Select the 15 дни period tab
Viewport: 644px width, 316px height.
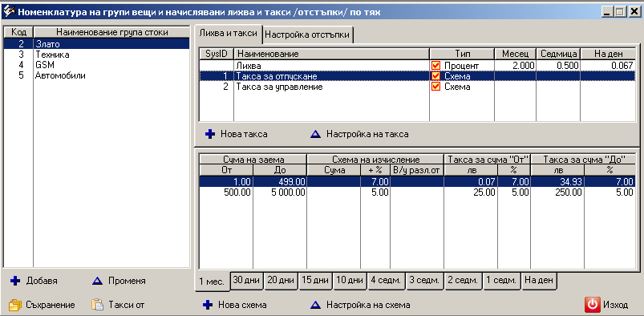point(315,280)
